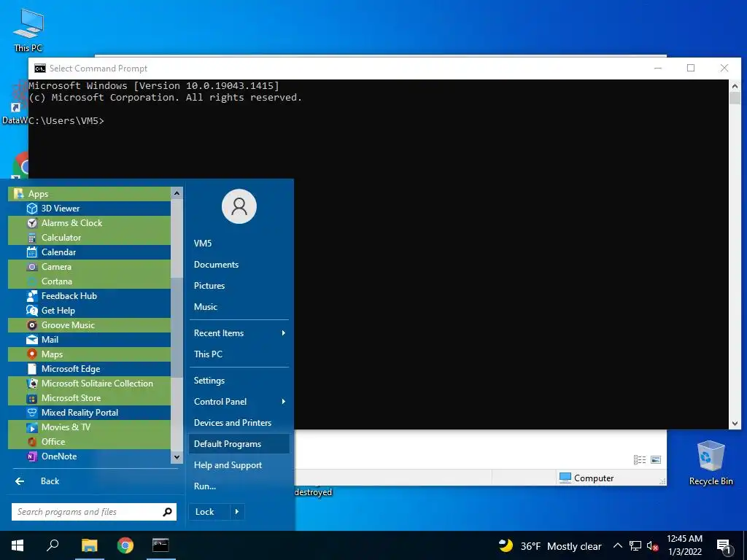Open Music folder link
This screenshot has width=747, height=560.
pos(239,307)
